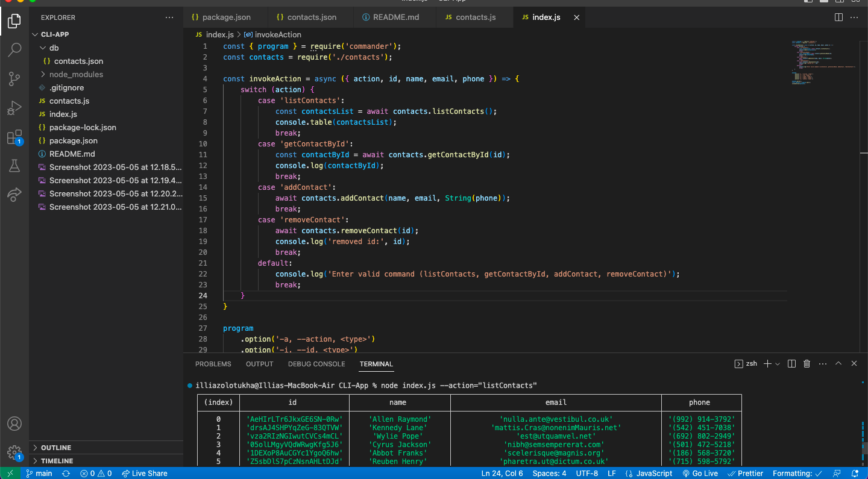Screen dimensions: 868x479
Task: Switch to the contacts.js editor tab
Action: click(476, 17)
